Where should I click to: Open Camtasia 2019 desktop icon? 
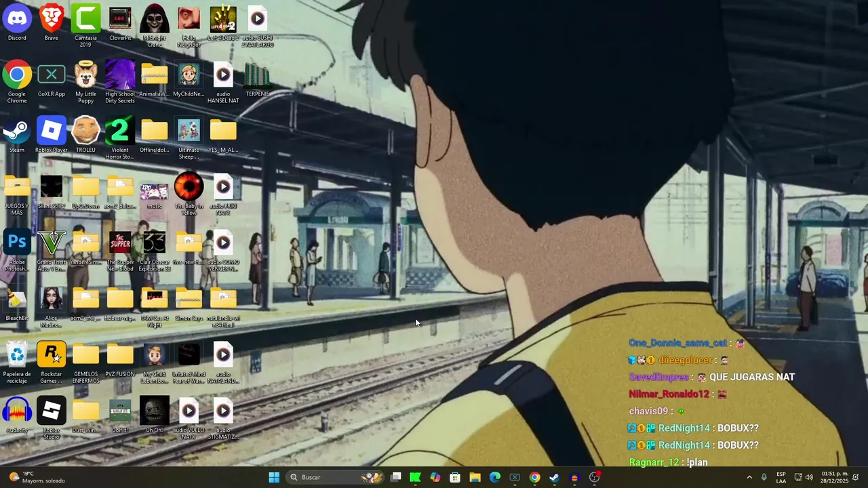click(x=85, y=26)
